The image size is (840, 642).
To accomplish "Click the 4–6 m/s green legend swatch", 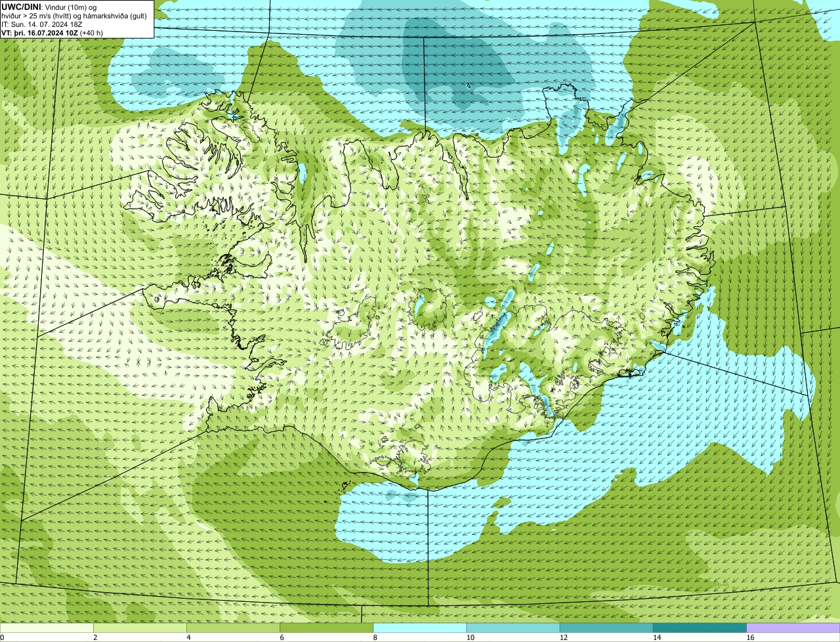I will [x=233, y=628].
